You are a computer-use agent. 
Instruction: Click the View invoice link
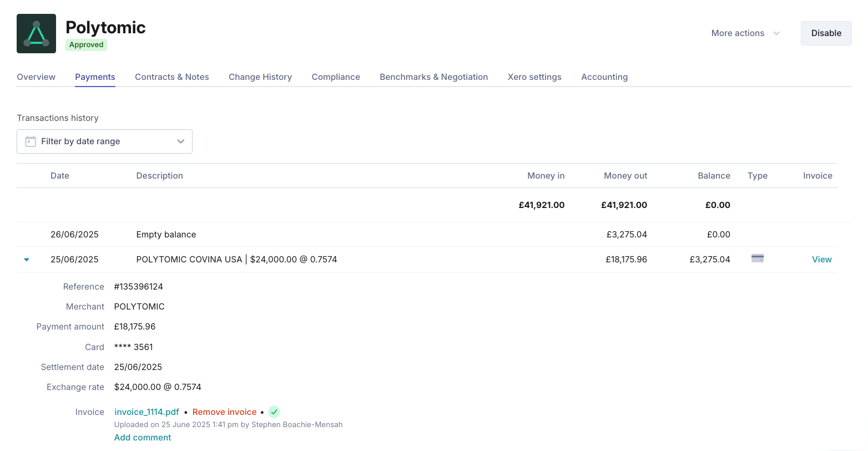pos(821,260)
